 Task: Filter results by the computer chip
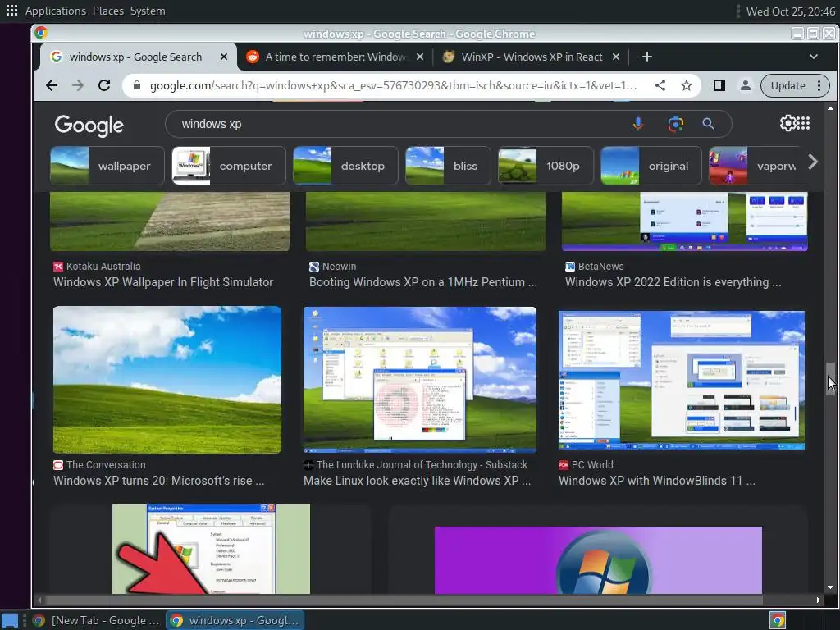[x=229, y=166]
